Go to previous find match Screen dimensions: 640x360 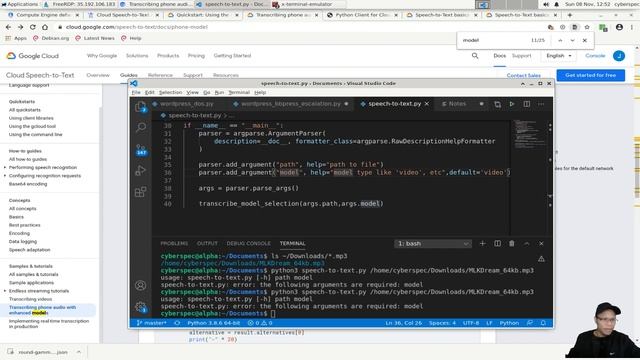(x=560, y=40)
